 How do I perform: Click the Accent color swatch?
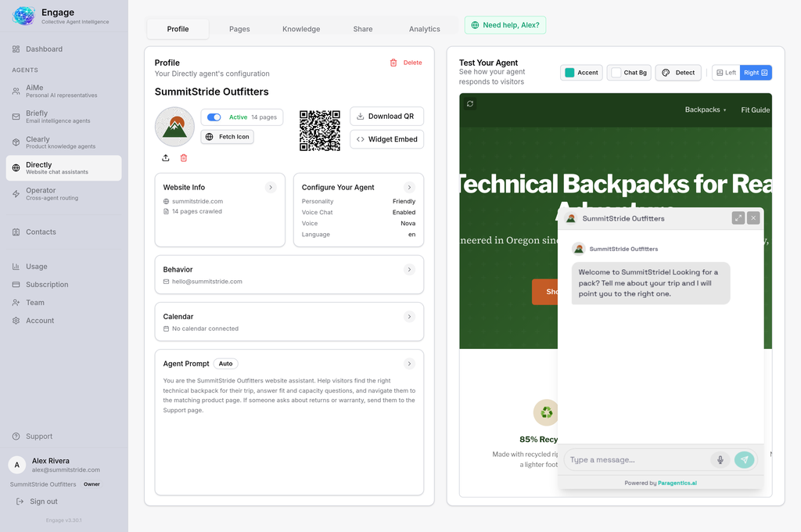pyautogui.click(x=569, y=73)
